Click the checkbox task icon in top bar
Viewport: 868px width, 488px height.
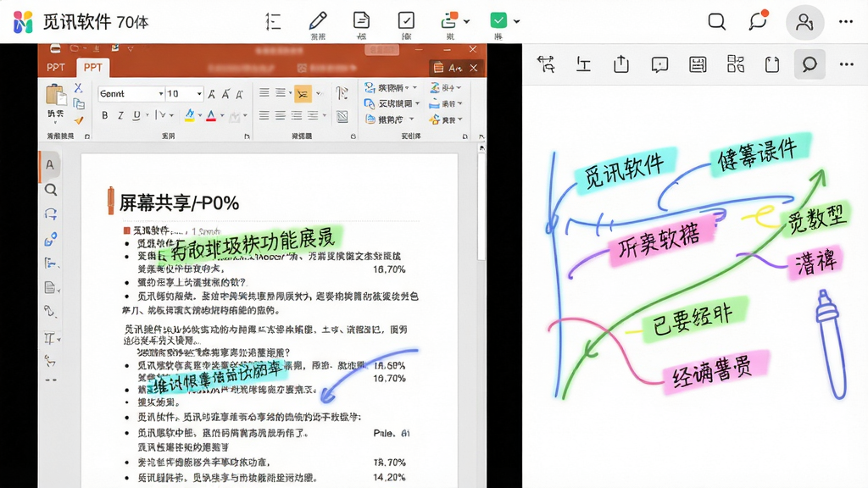(406, 20)
